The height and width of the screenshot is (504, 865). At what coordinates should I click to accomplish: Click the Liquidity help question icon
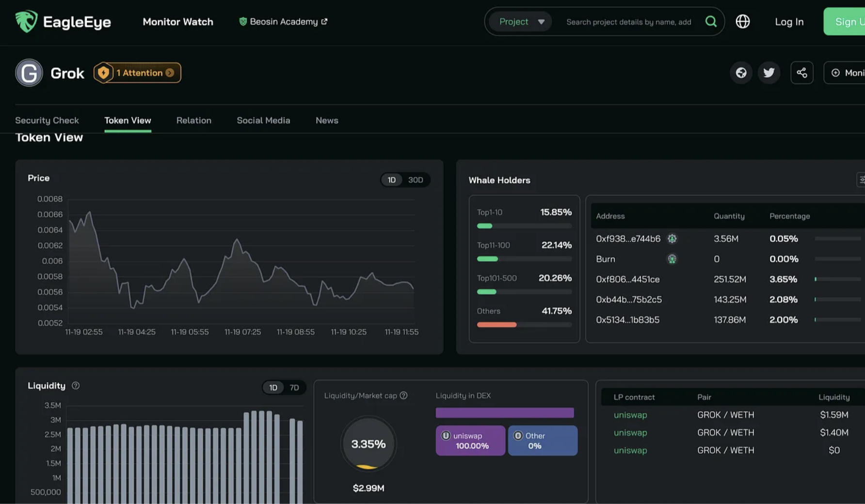(76, 385)
